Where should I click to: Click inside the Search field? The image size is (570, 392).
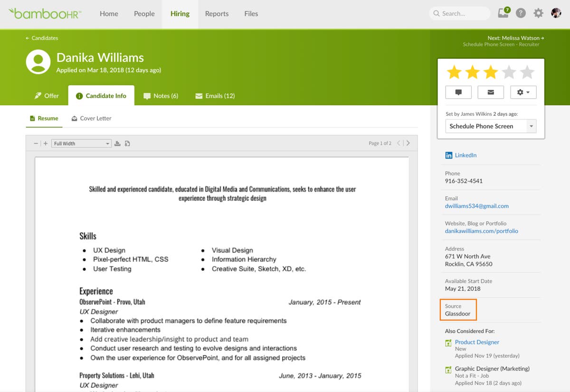click(x=459, y=13)
